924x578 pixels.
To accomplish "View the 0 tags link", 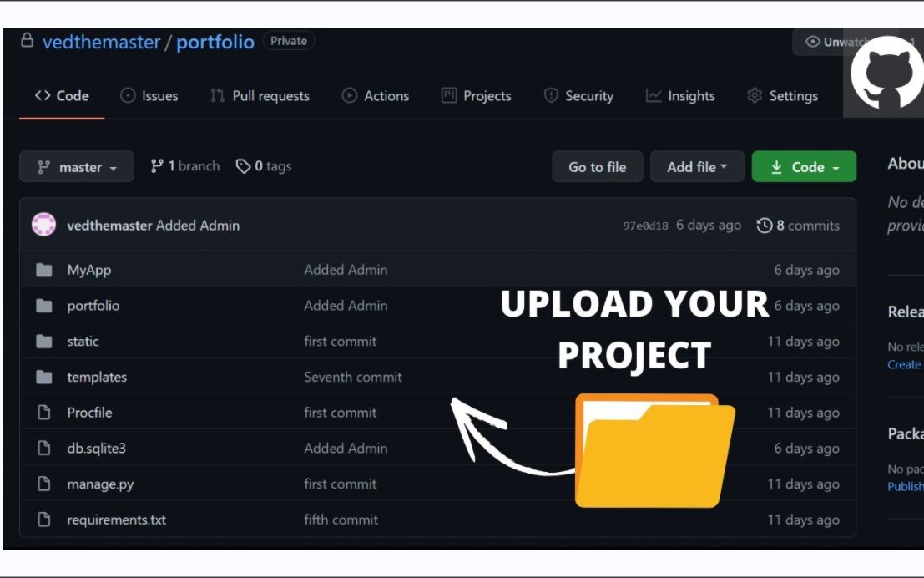I will click(x=264, y=166).
